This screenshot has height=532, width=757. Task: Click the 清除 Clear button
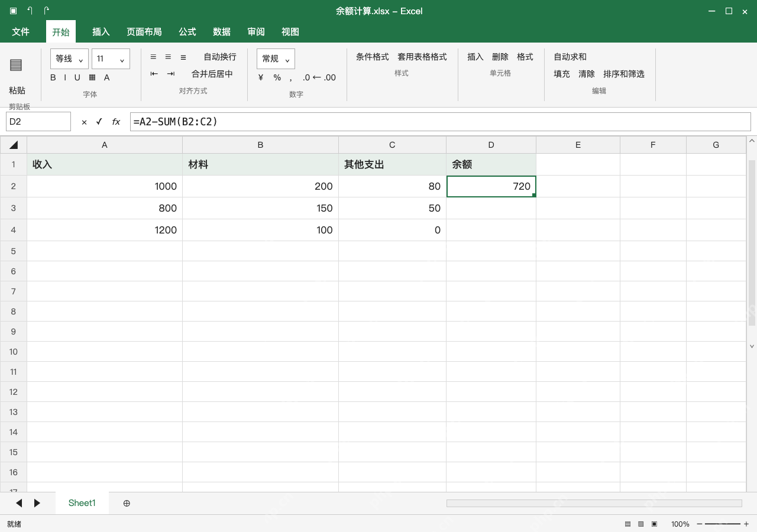(x=587, y=74)
